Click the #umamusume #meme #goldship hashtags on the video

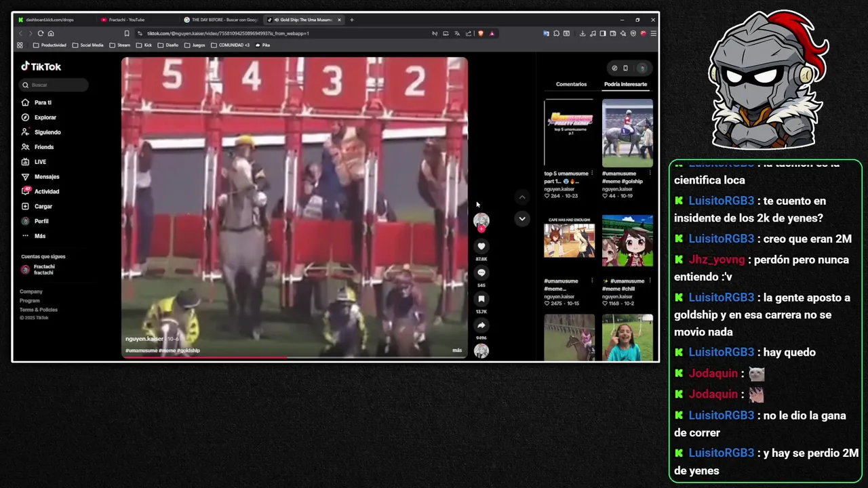tap(163, 350)
